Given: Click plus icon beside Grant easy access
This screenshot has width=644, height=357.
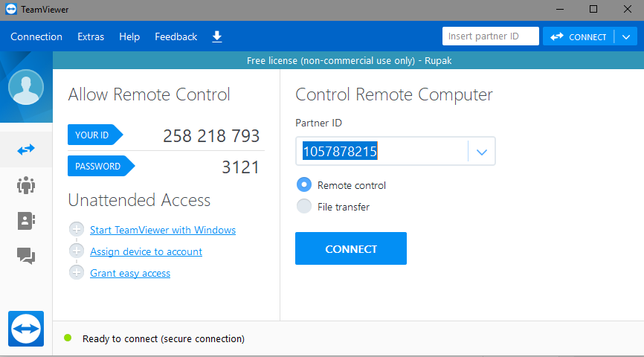Looking at the screenshot, I should pyautogui.click(x=77, y=272).
